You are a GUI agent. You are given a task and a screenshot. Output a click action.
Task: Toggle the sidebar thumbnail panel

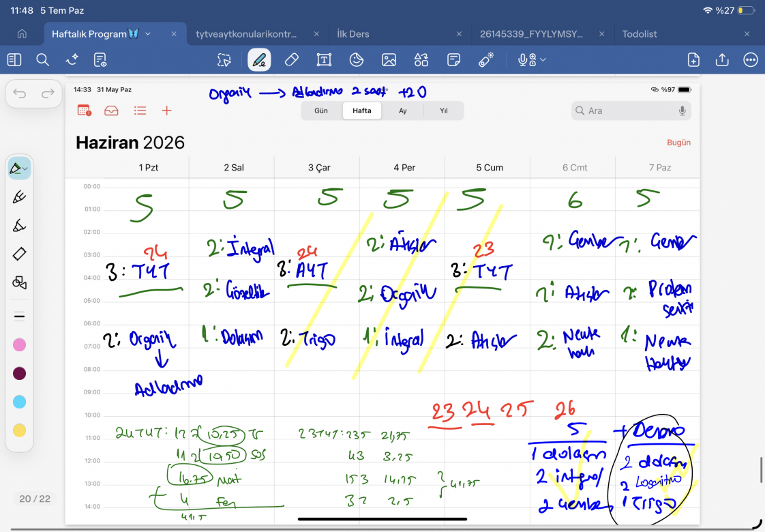14,60
